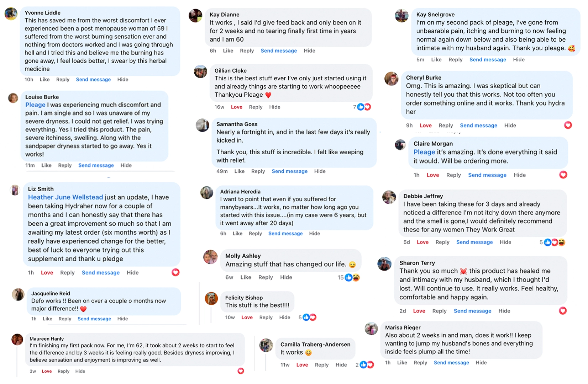This screenshot has height=384, width=588.
Task: Open Yvonne Liddle's profile picture
Action: 11,14
